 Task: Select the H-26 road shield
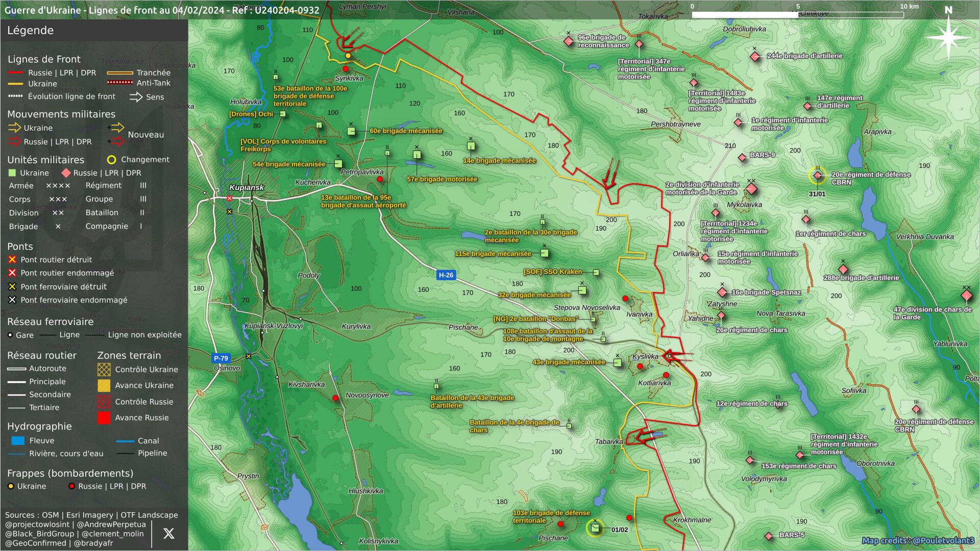click(x=446, y=275)
